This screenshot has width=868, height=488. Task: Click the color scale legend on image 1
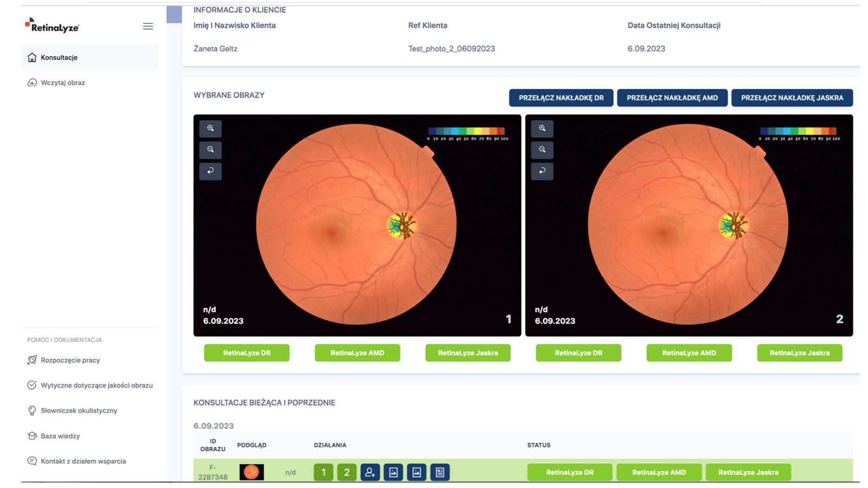click(x=467, y=133)
